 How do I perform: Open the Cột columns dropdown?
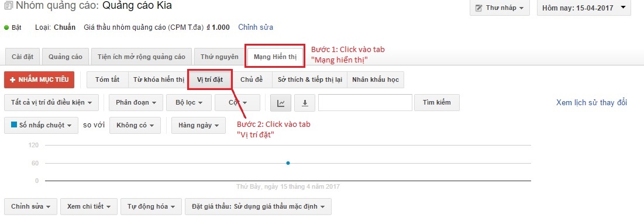coord(237,103)
